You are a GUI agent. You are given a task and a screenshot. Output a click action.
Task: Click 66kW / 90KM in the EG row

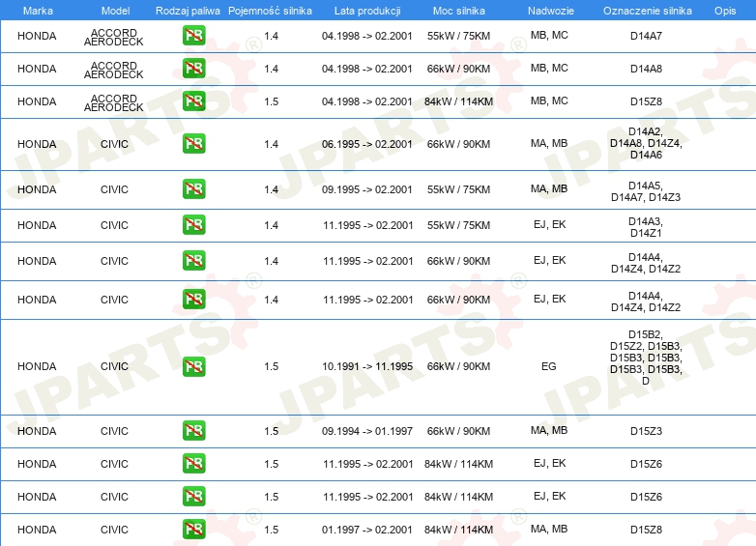458,366
